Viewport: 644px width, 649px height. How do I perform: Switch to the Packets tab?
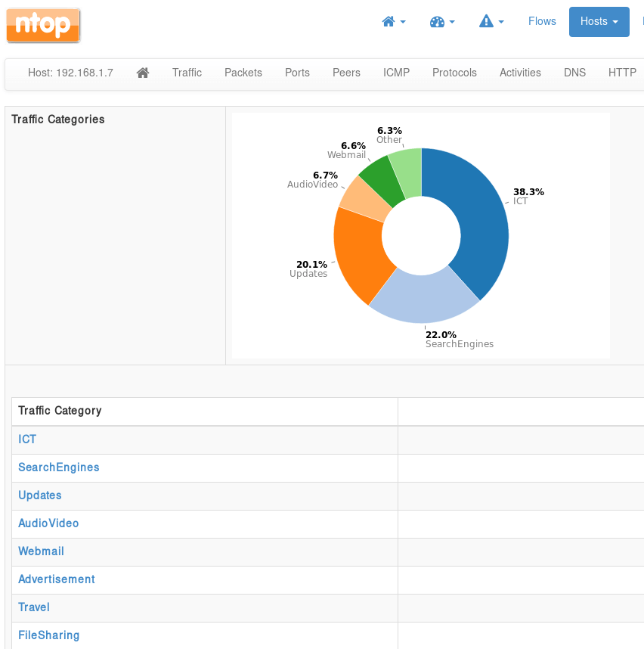click(x=243, y=73)
